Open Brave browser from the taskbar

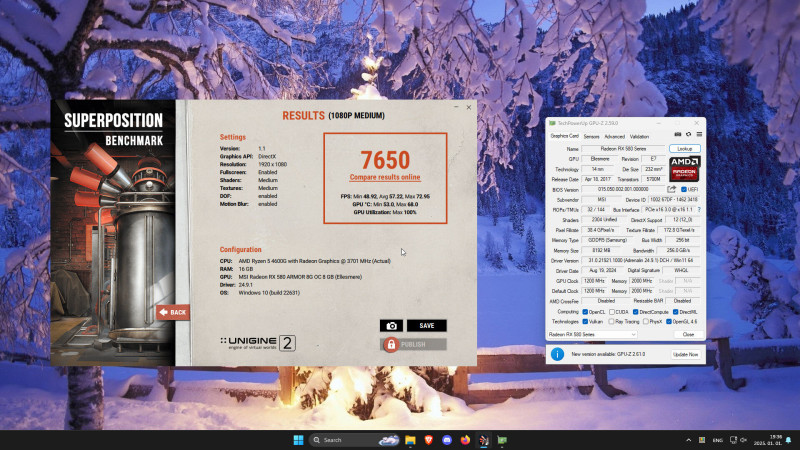pyautogui.click(x=429, y=440)
